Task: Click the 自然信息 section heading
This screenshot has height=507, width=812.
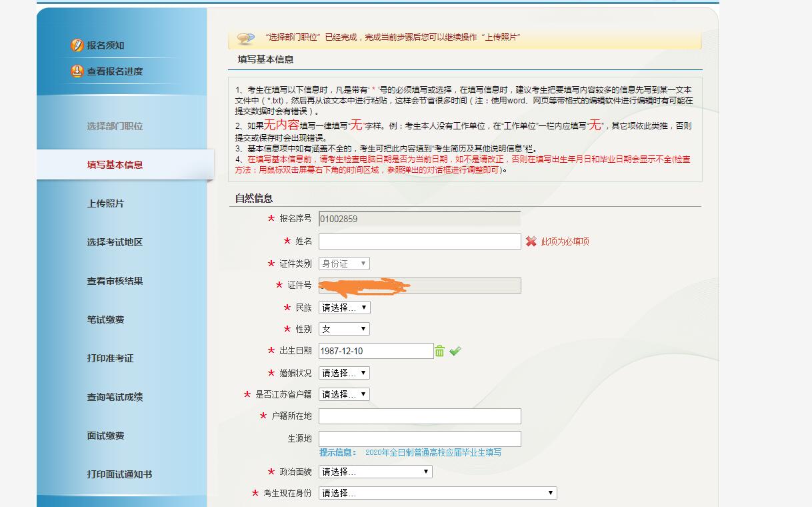Action: [254, 199]
